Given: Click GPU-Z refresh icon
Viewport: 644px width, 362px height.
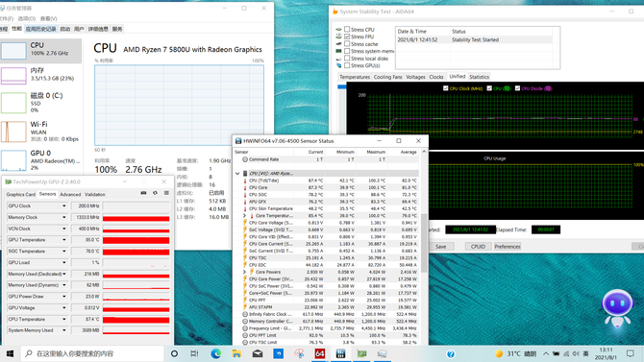Looking at the screenshot, I should click(x=155, y=193).
